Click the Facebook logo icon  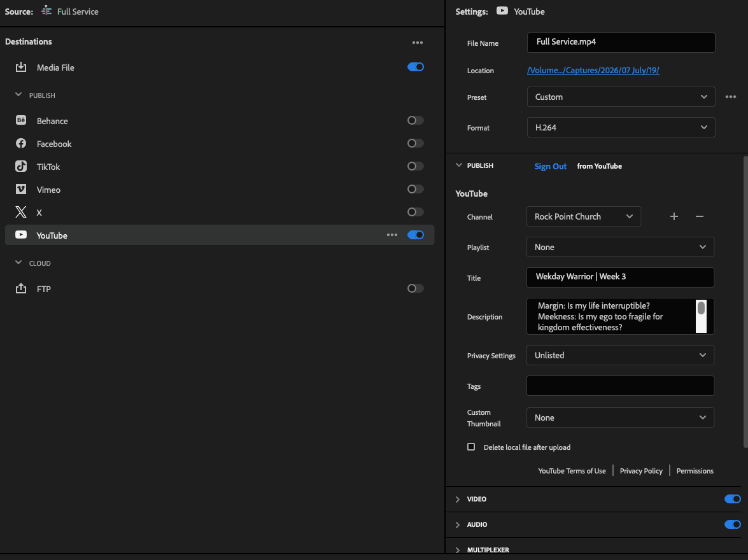(21, 143)
